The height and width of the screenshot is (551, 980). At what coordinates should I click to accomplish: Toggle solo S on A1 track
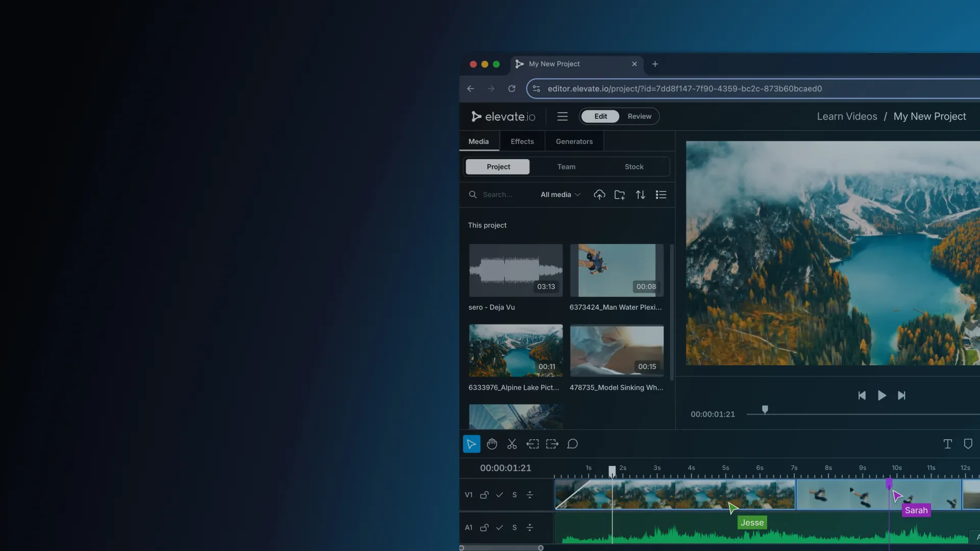[x=514, y=528]
